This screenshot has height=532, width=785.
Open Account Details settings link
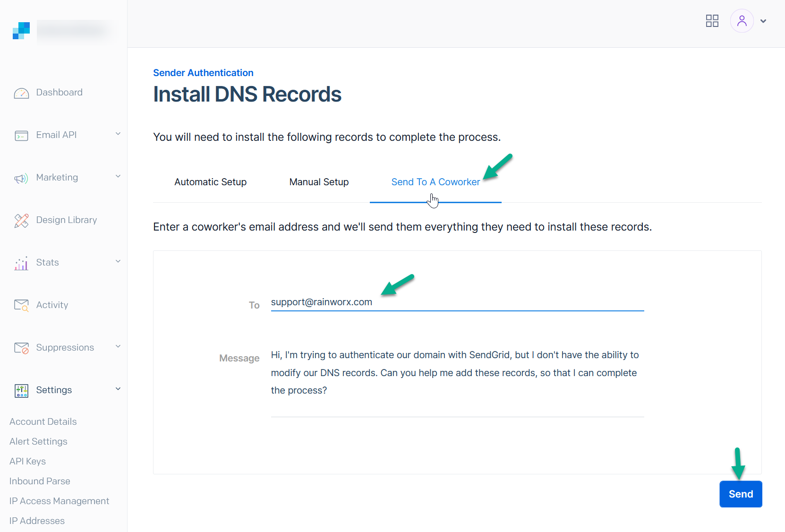[x=43, y=421]
